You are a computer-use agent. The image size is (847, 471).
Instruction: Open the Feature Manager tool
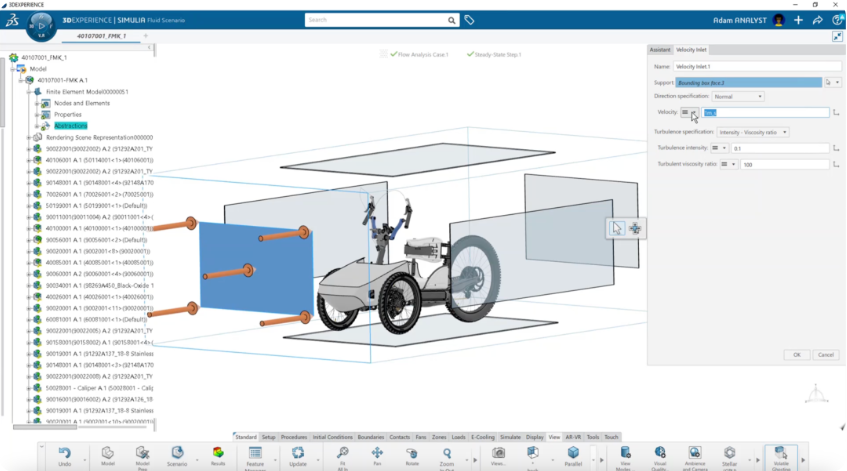pos(255,453)
